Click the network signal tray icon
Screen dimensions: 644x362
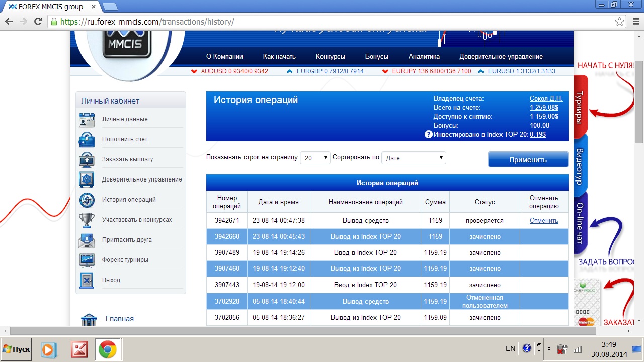(578, 348)
